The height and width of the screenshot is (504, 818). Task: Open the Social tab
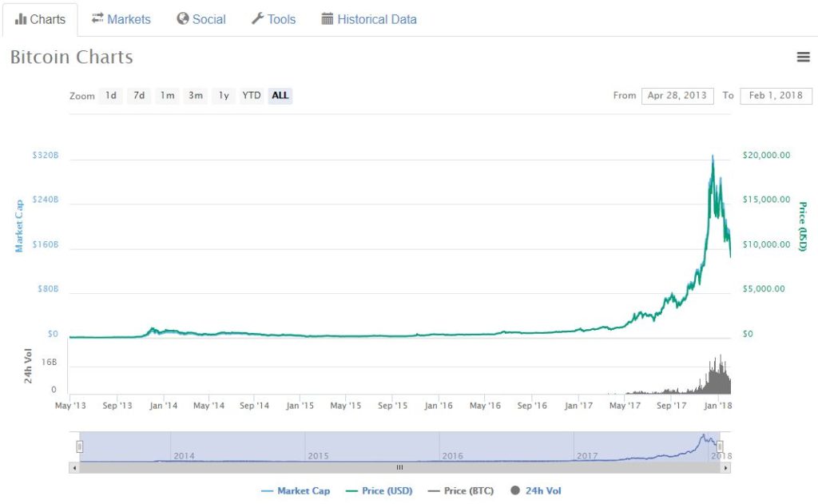201,19
